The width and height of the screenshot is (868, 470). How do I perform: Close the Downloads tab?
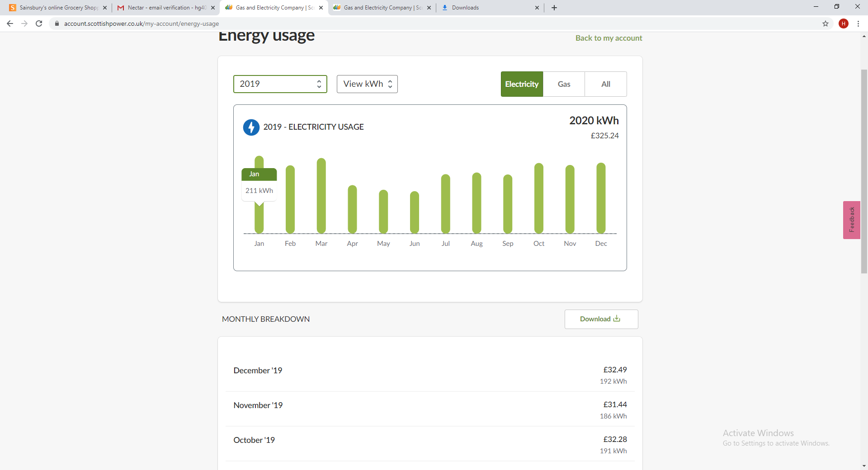click(537, 8)
